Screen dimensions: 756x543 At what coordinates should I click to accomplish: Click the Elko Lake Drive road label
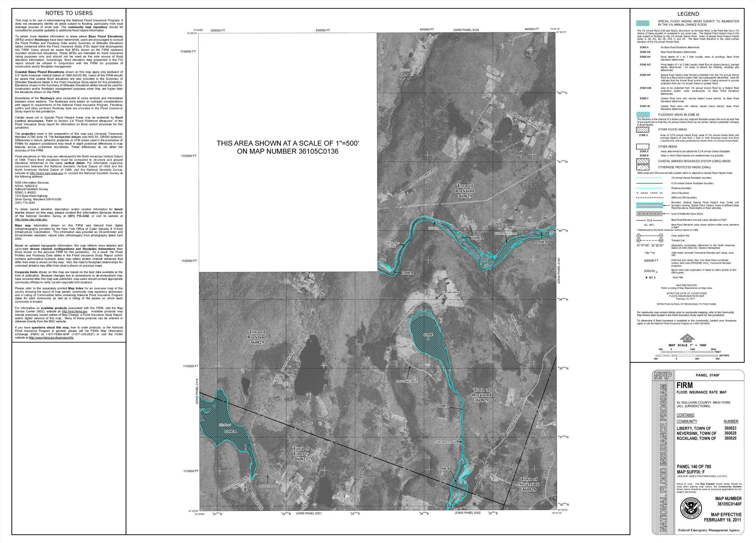point(407,381)
